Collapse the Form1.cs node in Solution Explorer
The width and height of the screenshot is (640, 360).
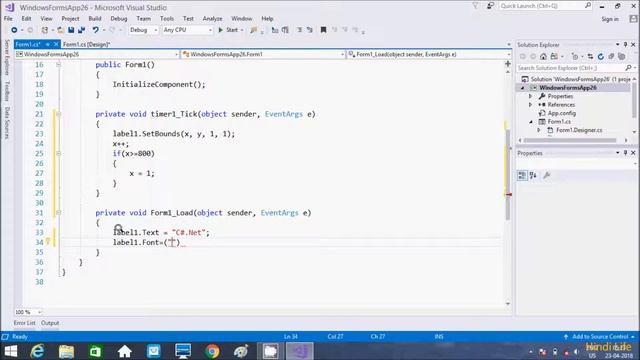[531, 122]
